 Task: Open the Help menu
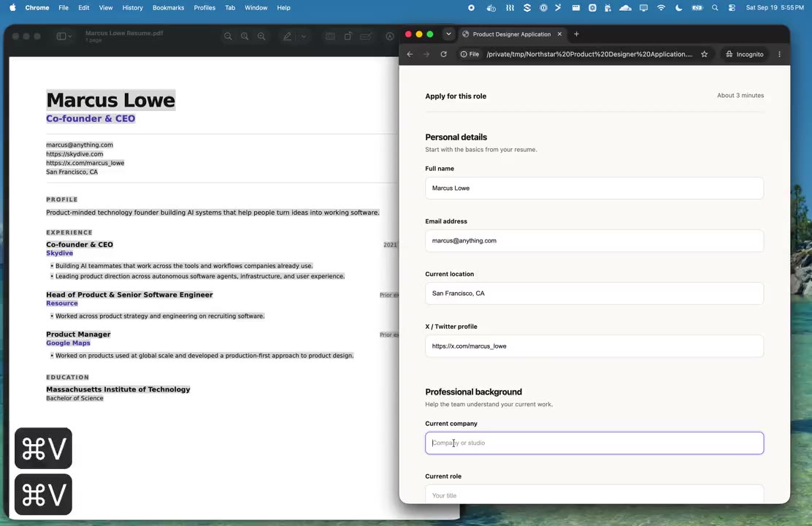283,8
